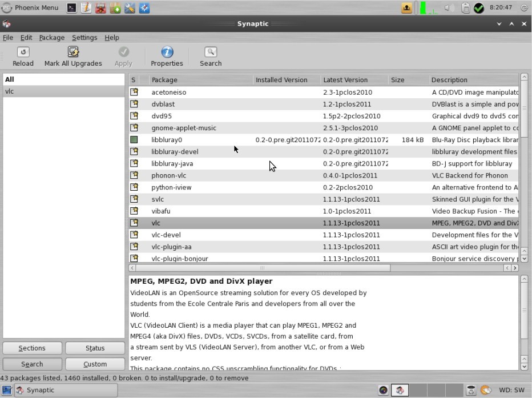Select the python-iview package row
Viewport: 532px width, 398px height.
coord(324,187)
